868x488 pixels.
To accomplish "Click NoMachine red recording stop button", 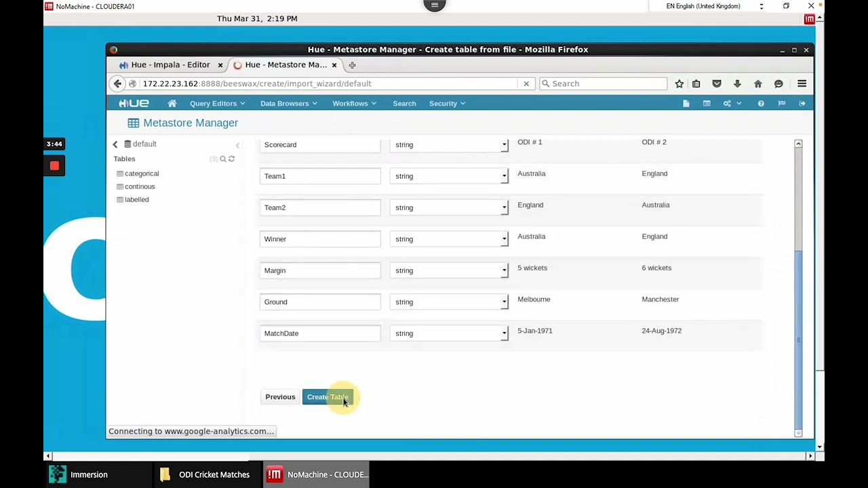I will [54, 165].
